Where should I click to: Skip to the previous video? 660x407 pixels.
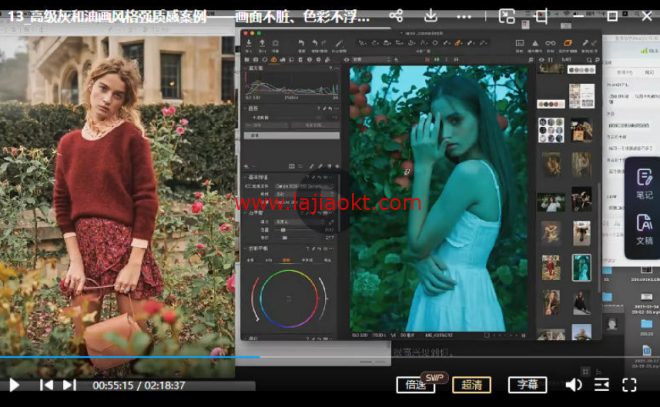coord(46,385)
